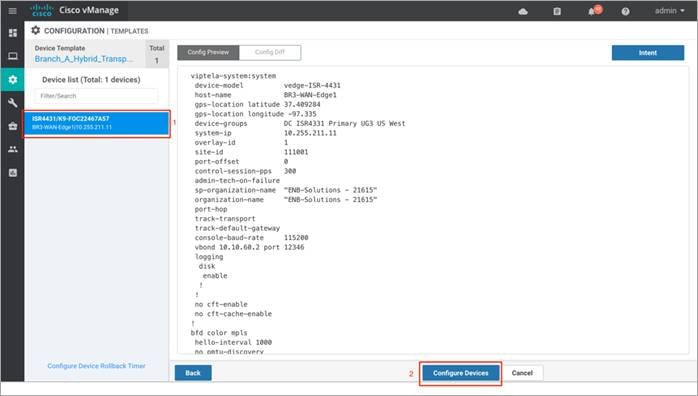Click the 'hello-interval 1000' line
Screen dimensions: 698x396
pos(233,342)
